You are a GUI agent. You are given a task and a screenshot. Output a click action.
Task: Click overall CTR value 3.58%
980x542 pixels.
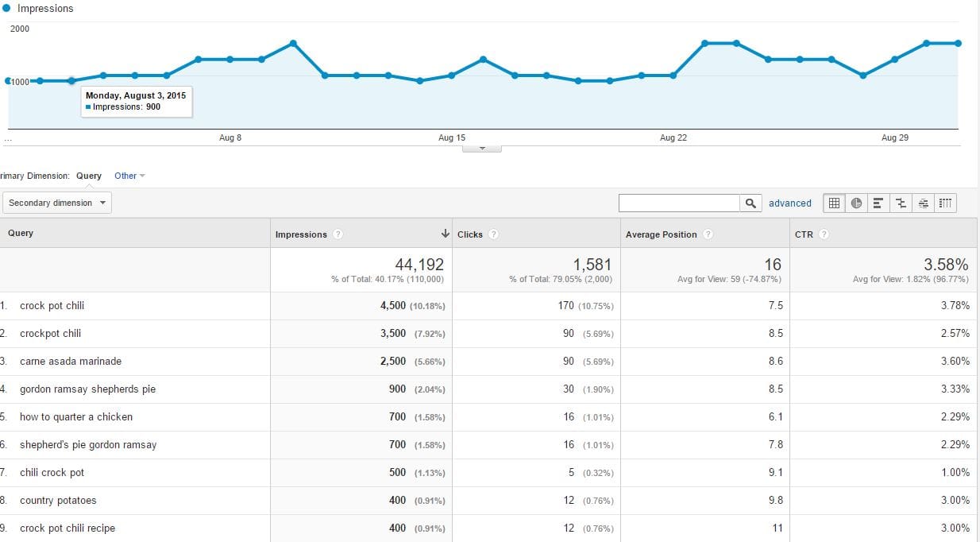(947, 265)
